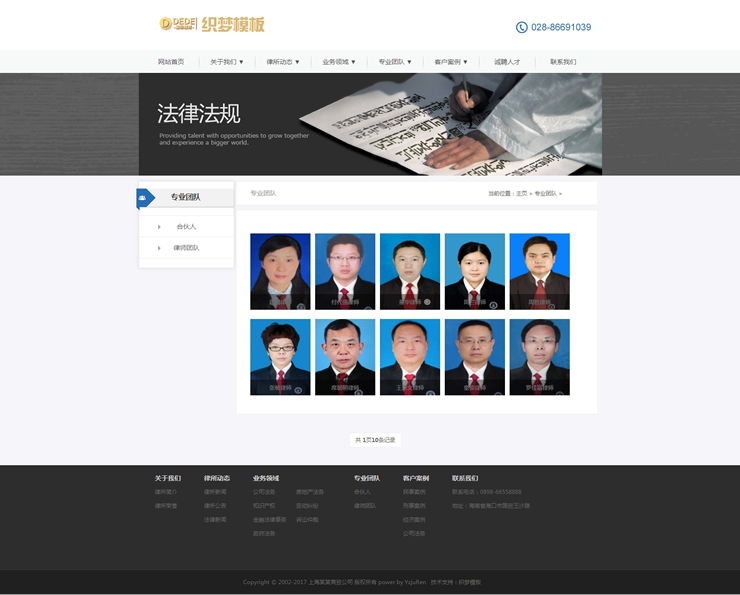740x595 pixels.
Task: Open the lawyer photo with glasses in bottom-left
Action: pyautogui.click(x=280, y=357)
